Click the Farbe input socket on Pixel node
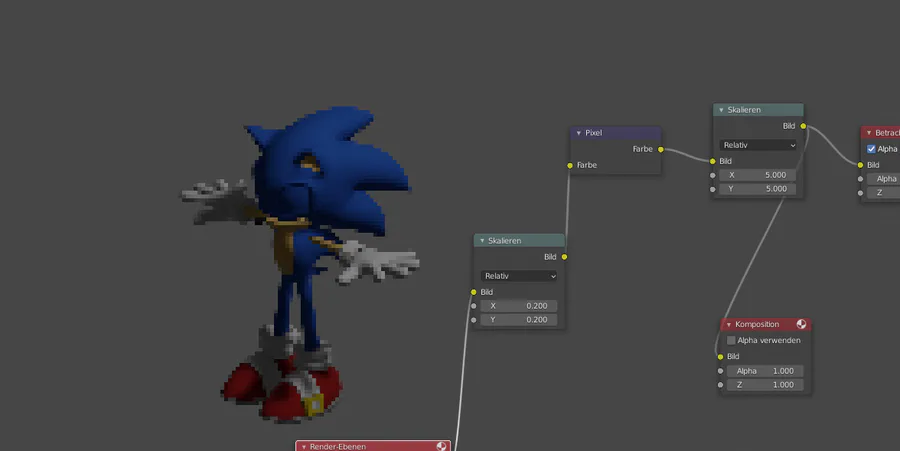 [x=570, y=165]
